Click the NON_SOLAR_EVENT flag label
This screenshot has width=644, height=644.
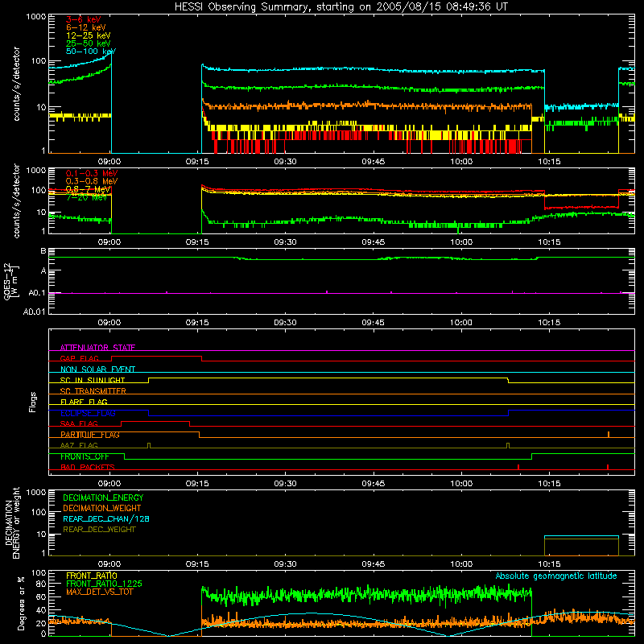point(97,369)
